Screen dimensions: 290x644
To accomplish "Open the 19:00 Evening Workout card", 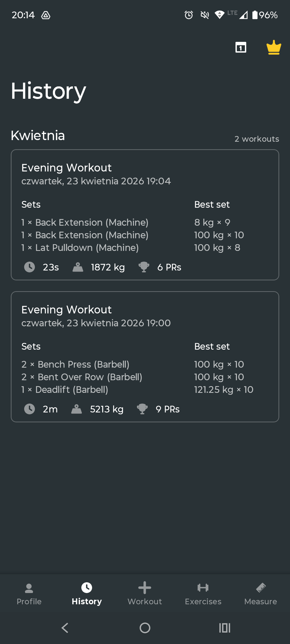I will tap(145, 316).
